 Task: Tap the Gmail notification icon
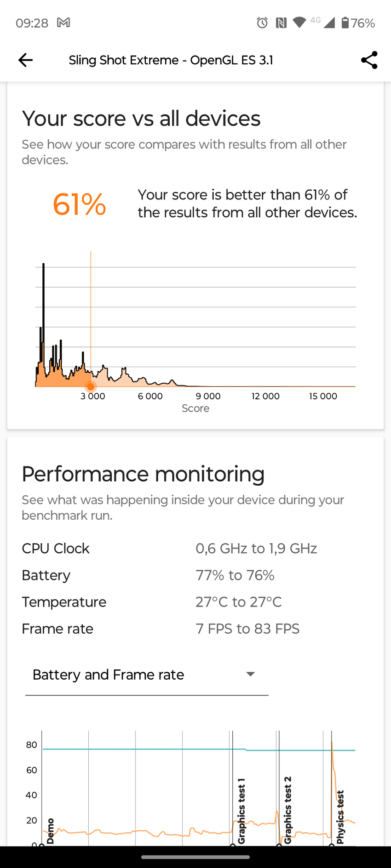(x=63, y=23)
